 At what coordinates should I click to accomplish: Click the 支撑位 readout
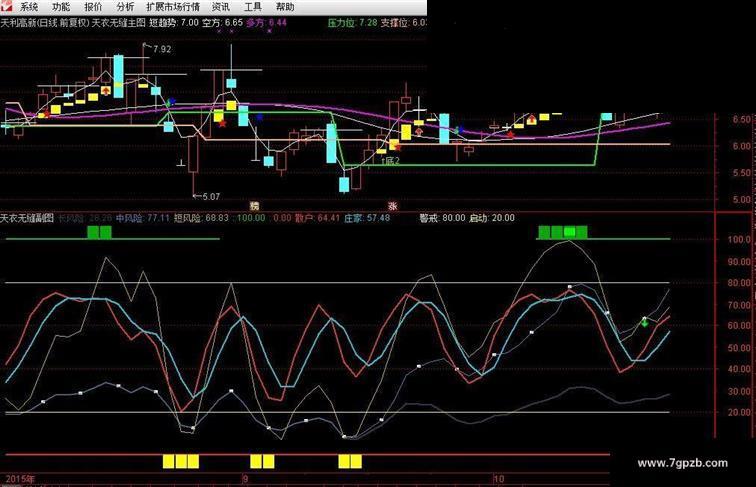(404, 22)
